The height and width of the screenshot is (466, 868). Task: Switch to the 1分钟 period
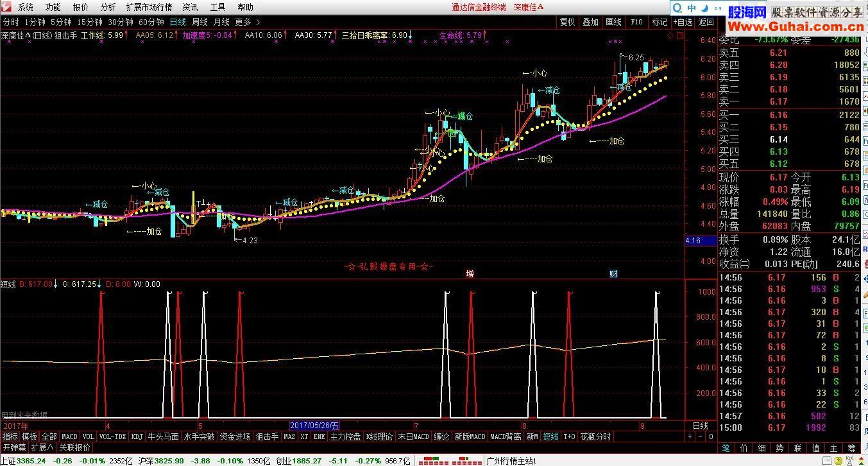35,22
